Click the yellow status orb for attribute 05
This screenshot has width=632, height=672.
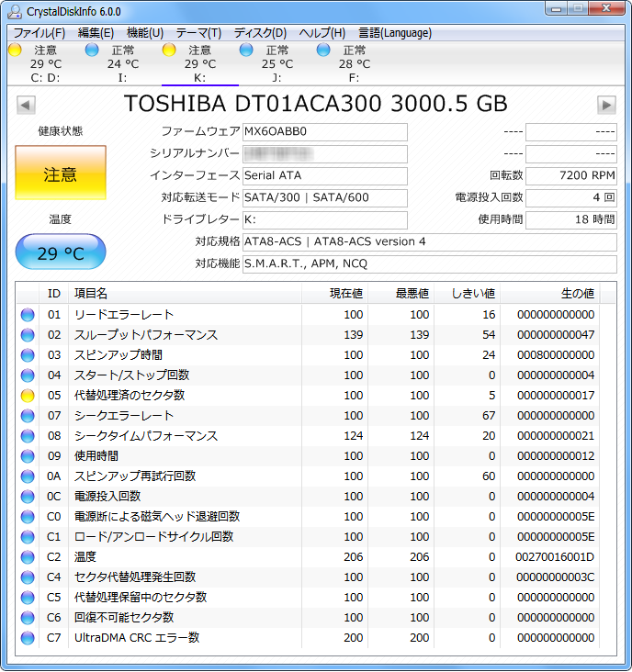pyautogui.click(x=28, y=396)
